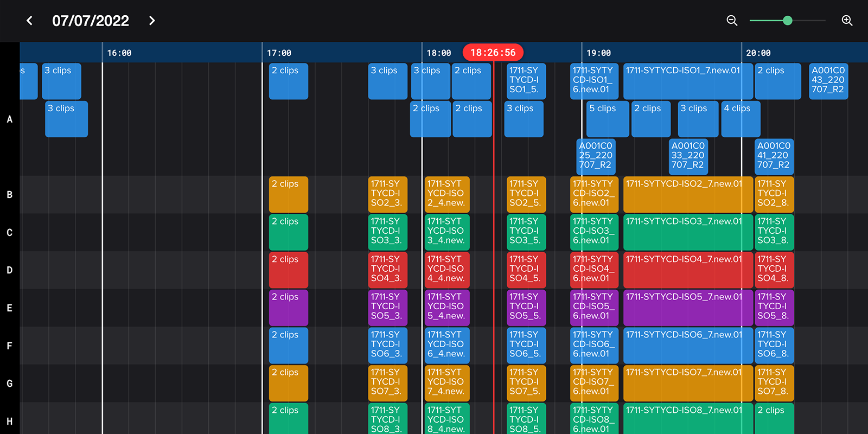Screen dimensions: 868x434
Task: Select orange clip 1711-SYTYCD-ISO2_7.new.01
Action: pos(687,194)
